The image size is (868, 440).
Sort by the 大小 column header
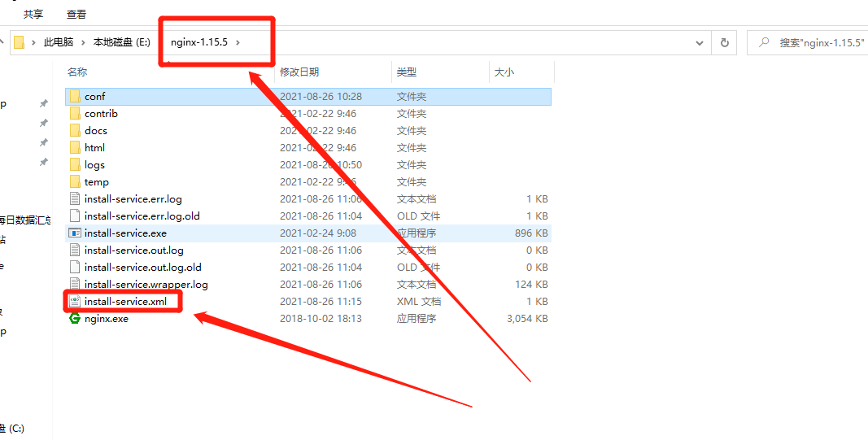tap(504, 72)
